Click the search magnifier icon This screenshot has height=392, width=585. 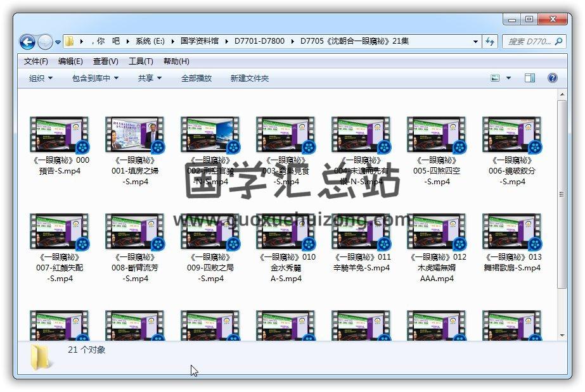[558, 41]
